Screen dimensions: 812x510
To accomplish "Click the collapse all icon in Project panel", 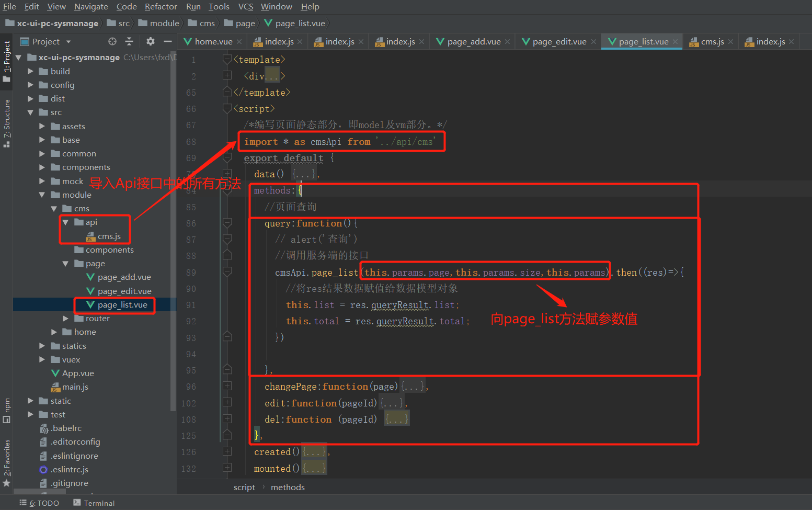I will [x=129, y=41].
